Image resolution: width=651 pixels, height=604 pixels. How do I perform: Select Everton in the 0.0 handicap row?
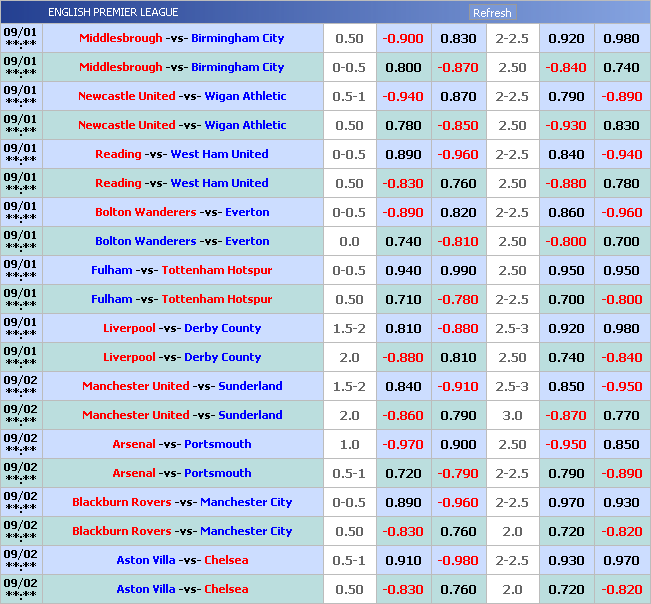click(x=247, y=242)
